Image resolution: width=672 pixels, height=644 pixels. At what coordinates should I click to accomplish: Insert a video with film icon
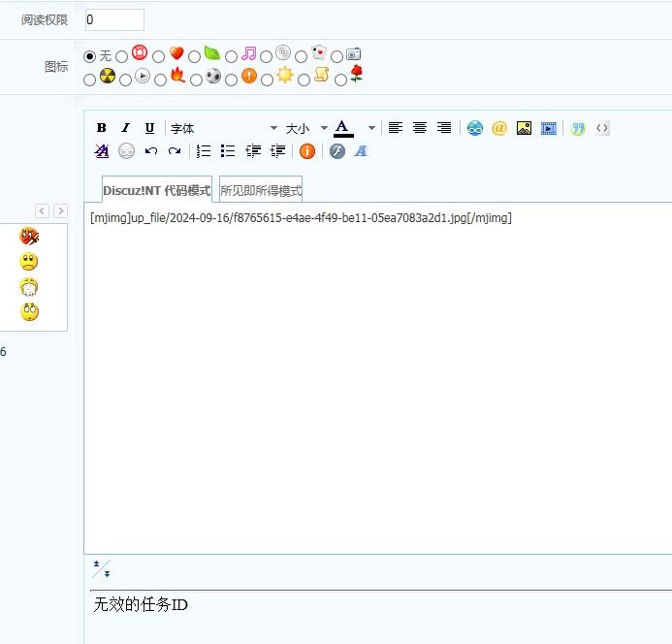(x=549, y=128)
